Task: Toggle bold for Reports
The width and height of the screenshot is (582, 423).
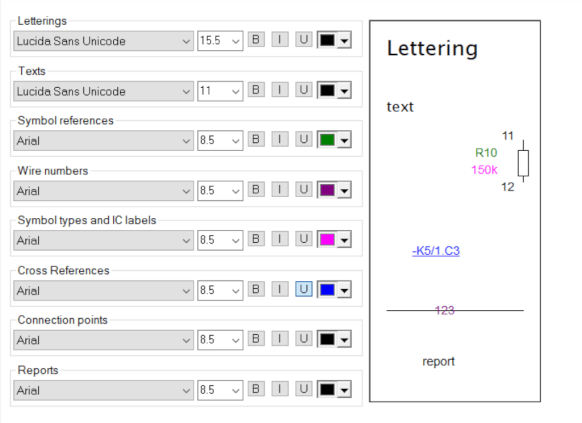Action: click(x=256, y=389)
